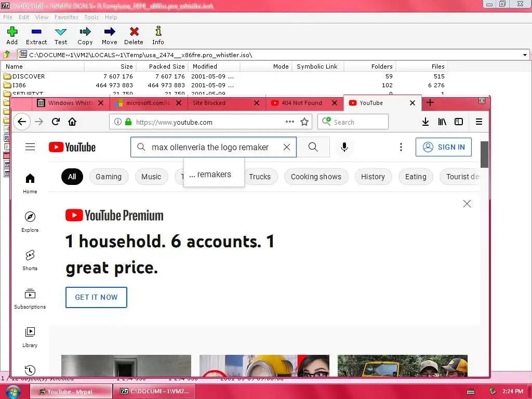Image resolution: width=532 pixels, height=399 pixels.
Task: Click the browser toolbar Search field
Action: 353,122
